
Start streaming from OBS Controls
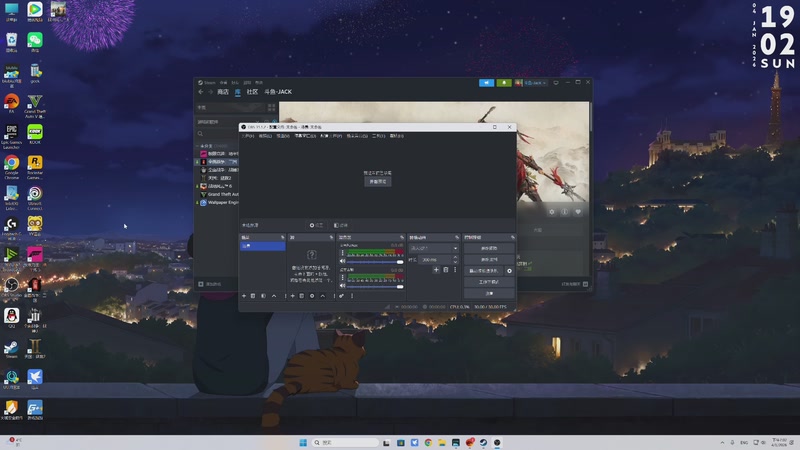click(x=489, y=248)
